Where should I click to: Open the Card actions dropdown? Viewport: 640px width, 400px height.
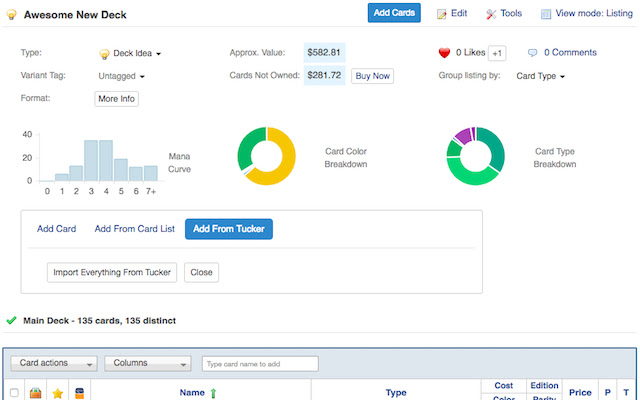54,363
